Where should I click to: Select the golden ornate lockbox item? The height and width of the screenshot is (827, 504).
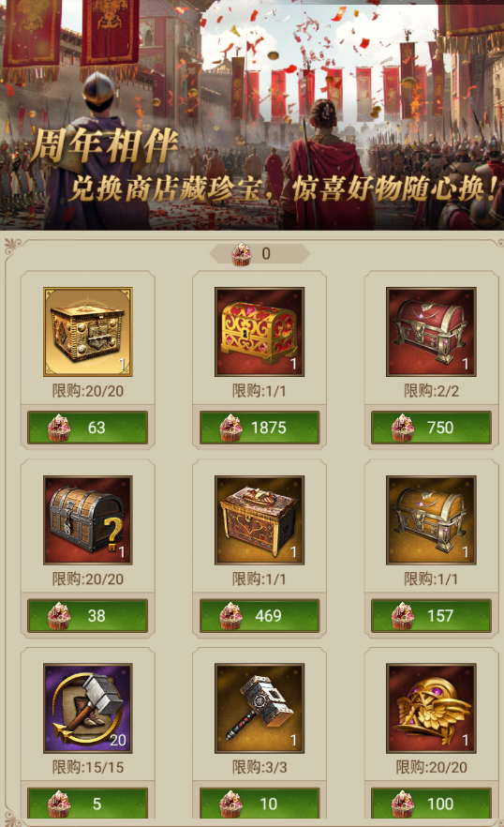pos(87,332)
